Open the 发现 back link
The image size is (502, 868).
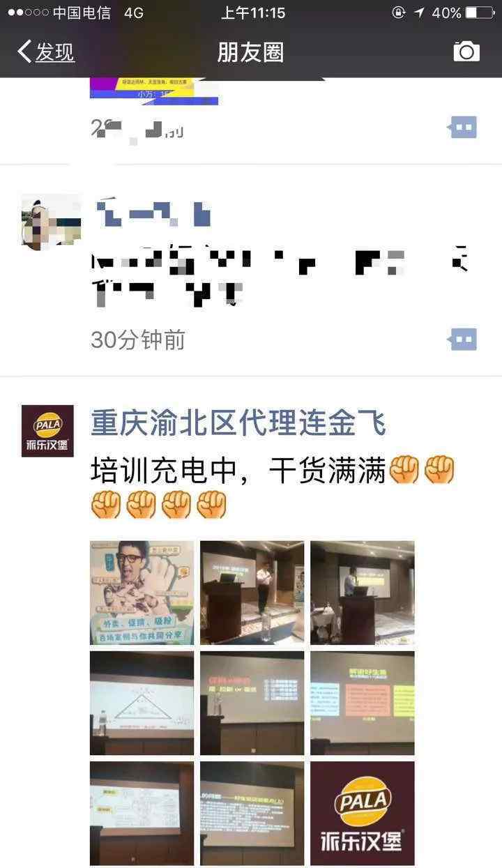click(55, 52)
